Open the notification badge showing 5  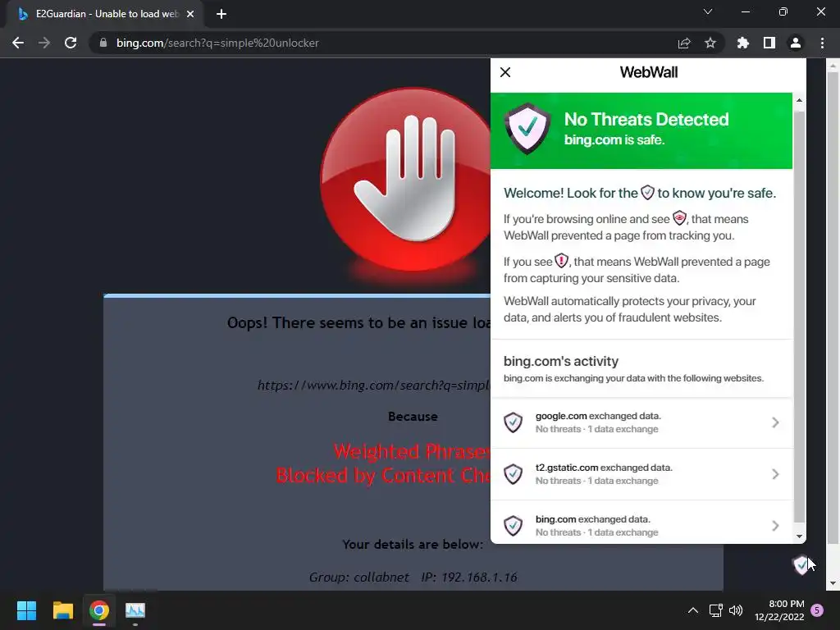point(817,610)
